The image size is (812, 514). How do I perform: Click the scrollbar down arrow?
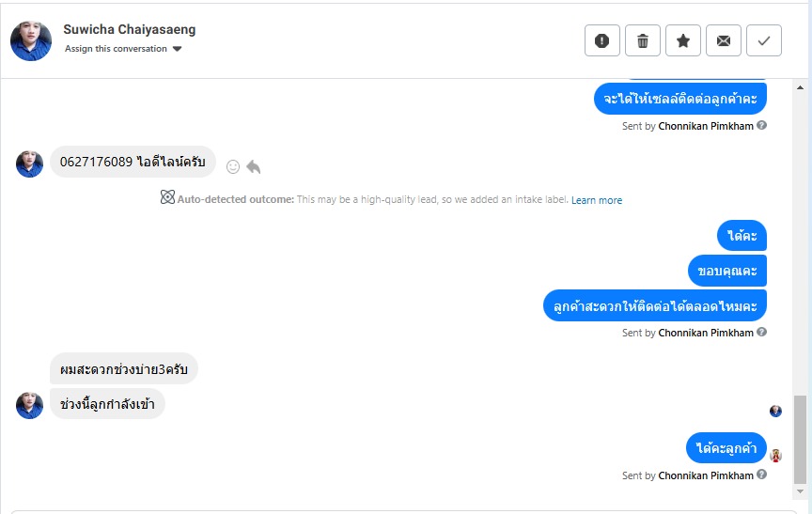(800, 491)
